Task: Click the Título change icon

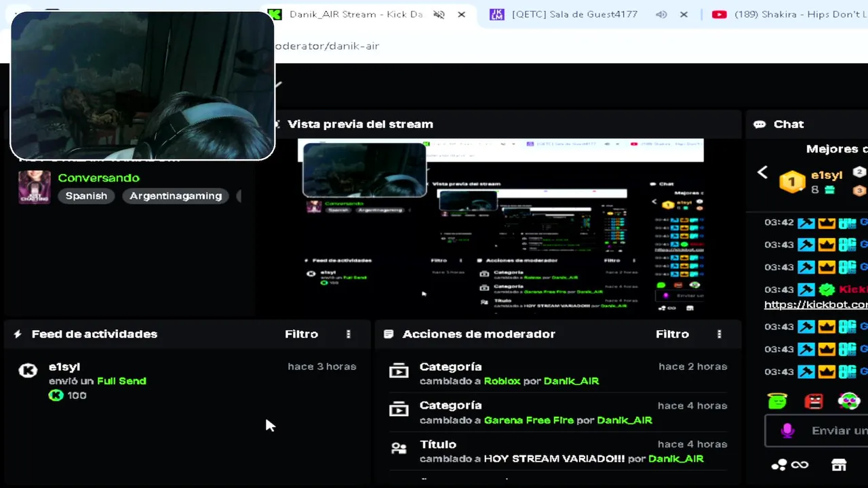Action: (399, 449)
